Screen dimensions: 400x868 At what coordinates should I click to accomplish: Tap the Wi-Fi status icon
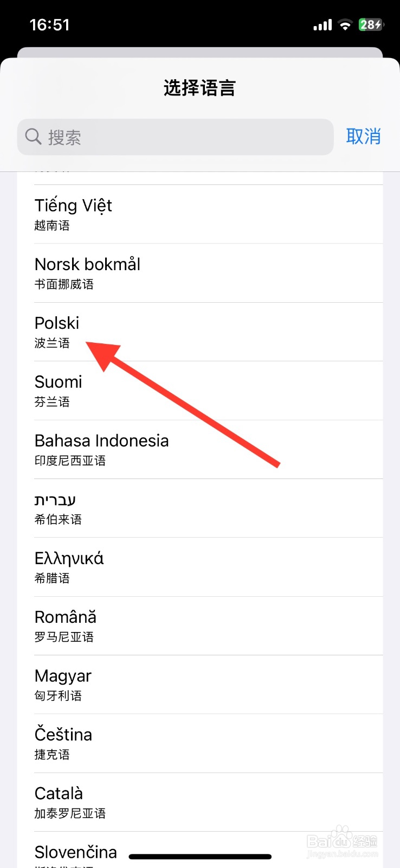[x=345, y=25]
